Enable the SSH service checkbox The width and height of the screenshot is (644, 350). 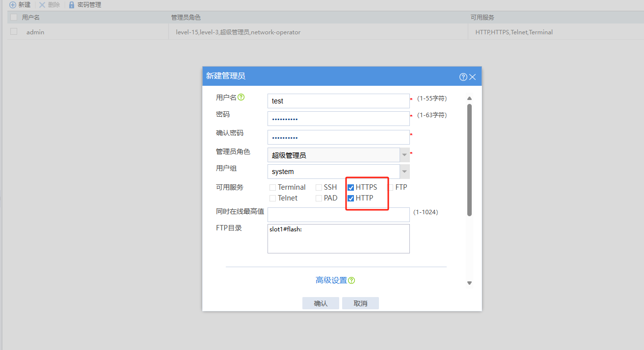point(319,187)
